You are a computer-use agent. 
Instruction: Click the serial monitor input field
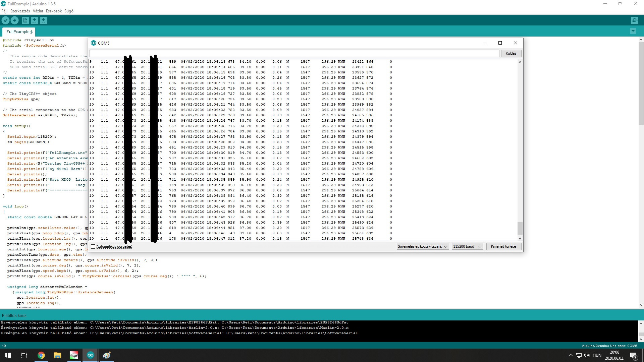click(x=294, y=53)
